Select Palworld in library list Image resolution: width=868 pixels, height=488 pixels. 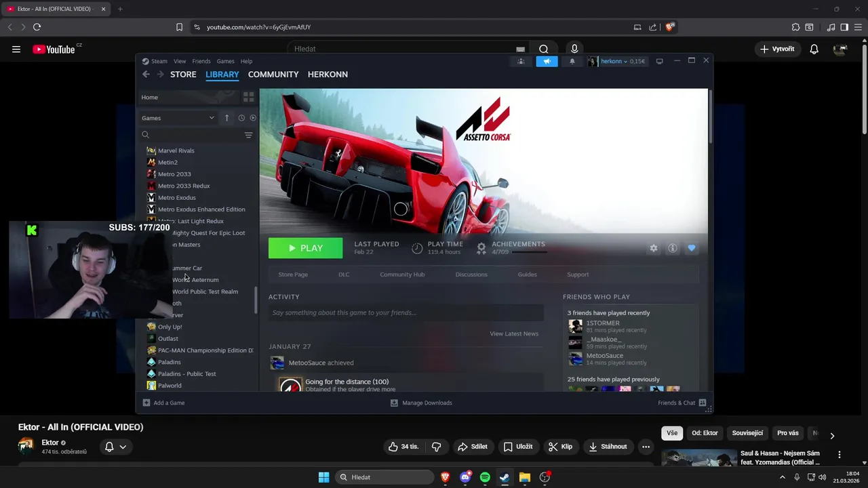point(170,386)
